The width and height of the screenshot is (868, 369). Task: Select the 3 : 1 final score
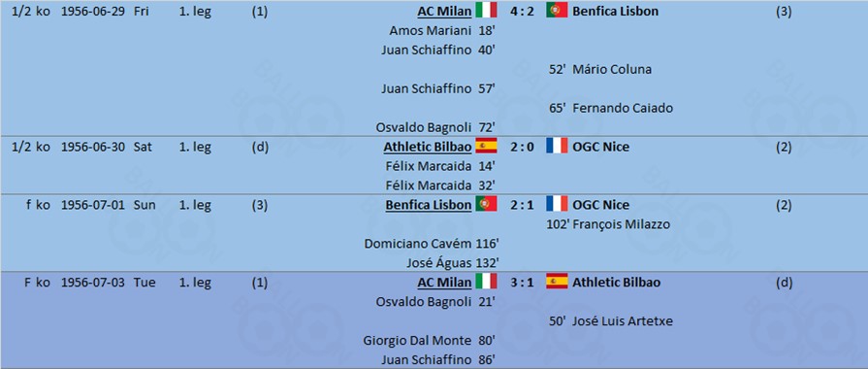point(522,282)
